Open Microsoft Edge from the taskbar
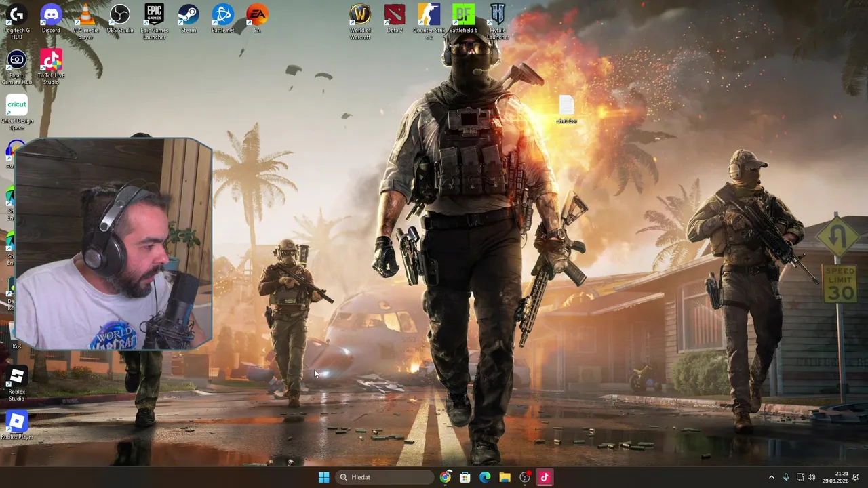Viewport: 868px width, 488px height. 485,477
